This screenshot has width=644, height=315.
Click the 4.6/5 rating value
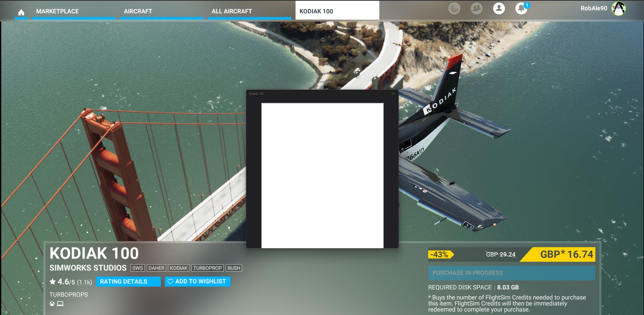(66, 282)
